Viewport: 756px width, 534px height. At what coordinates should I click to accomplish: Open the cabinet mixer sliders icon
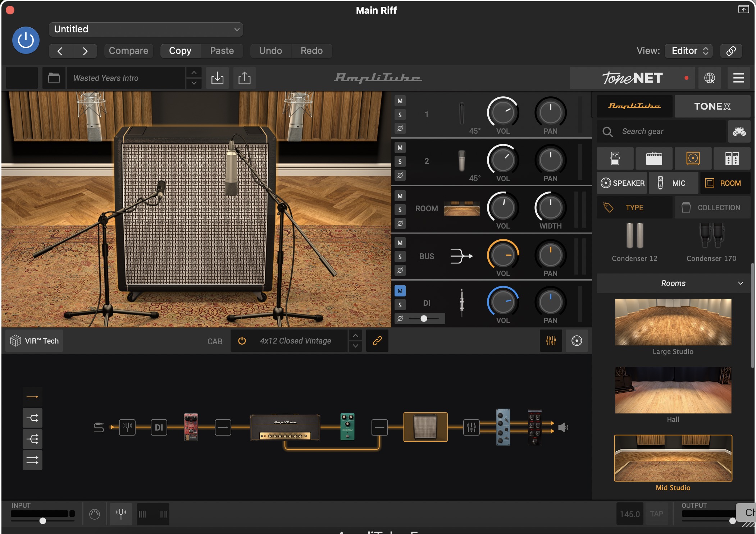(551, 341)
